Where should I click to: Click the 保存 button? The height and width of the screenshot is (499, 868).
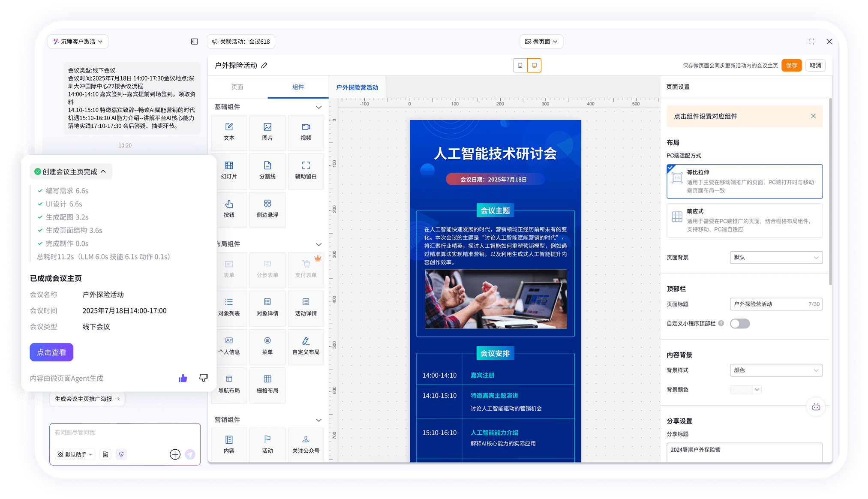[791, 65]
